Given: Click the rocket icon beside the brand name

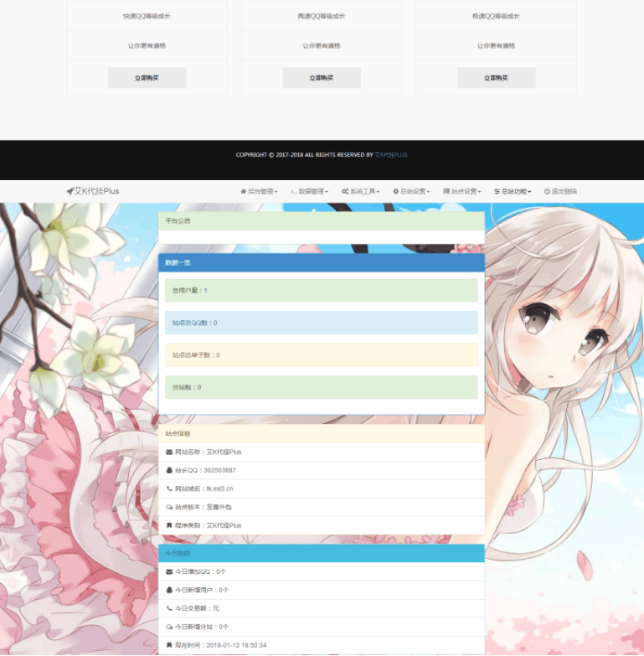Looking at the screenshot, I should pyautogui.click(x=70, y=191).
